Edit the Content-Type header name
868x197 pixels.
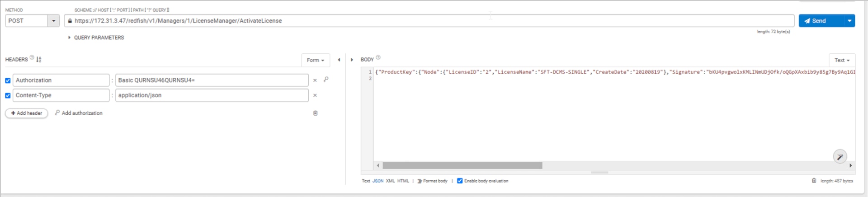tap(61, 95)
